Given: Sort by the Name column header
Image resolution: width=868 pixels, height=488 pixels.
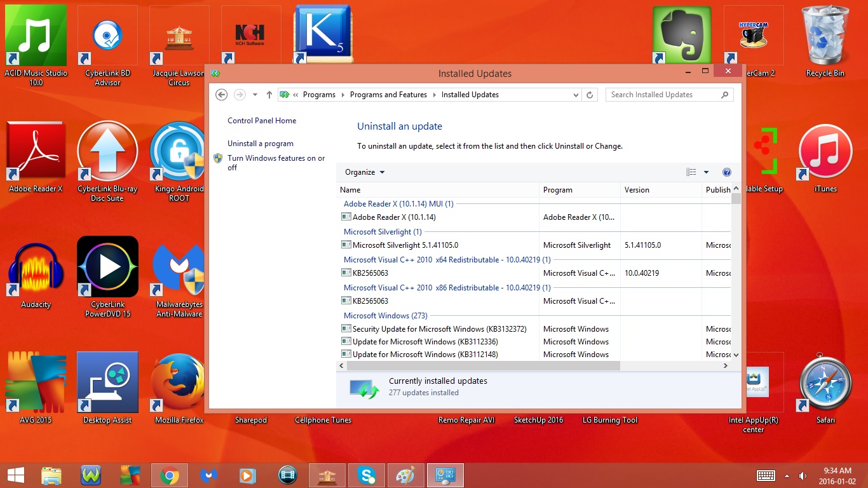Looking at the screenshot, I should click(x=437, y=190).
